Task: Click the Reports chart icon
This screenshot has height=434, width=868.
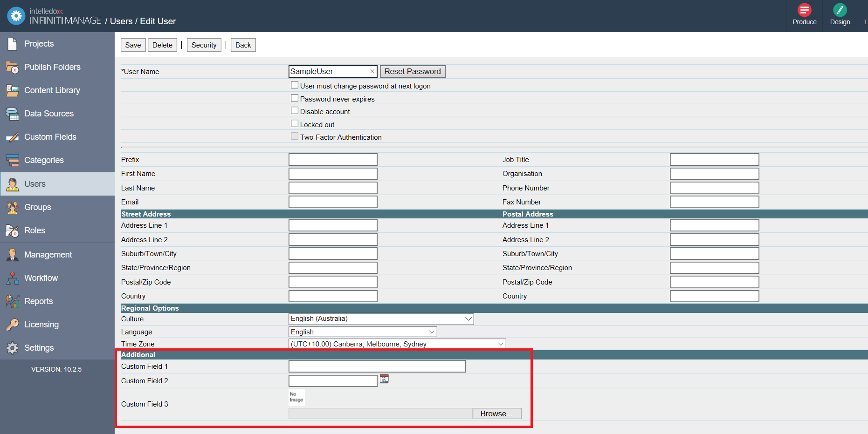Action: coord(13,301)
